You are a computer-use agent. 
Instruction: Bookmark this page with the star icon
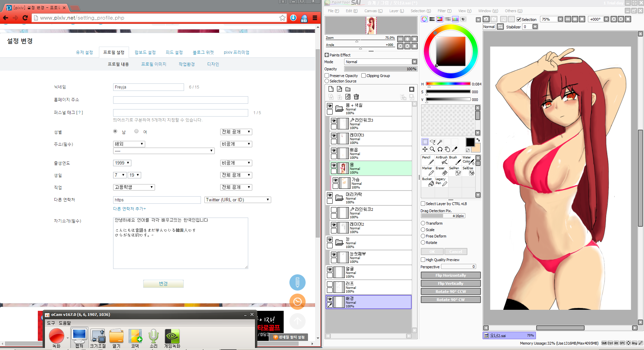pos(283,18)
